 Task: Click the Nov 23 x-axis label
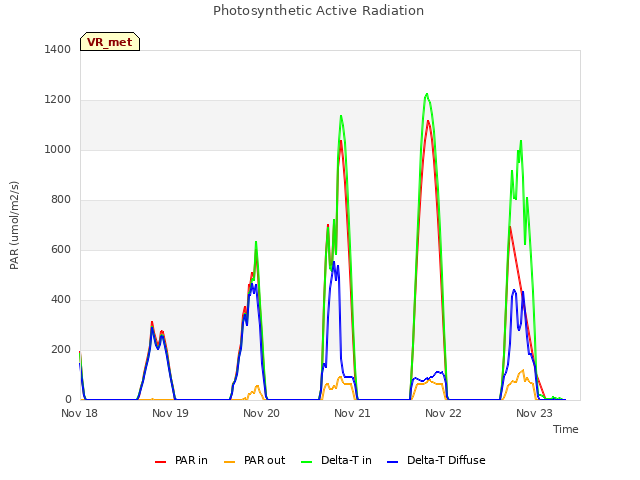click(x=534, y=413)
